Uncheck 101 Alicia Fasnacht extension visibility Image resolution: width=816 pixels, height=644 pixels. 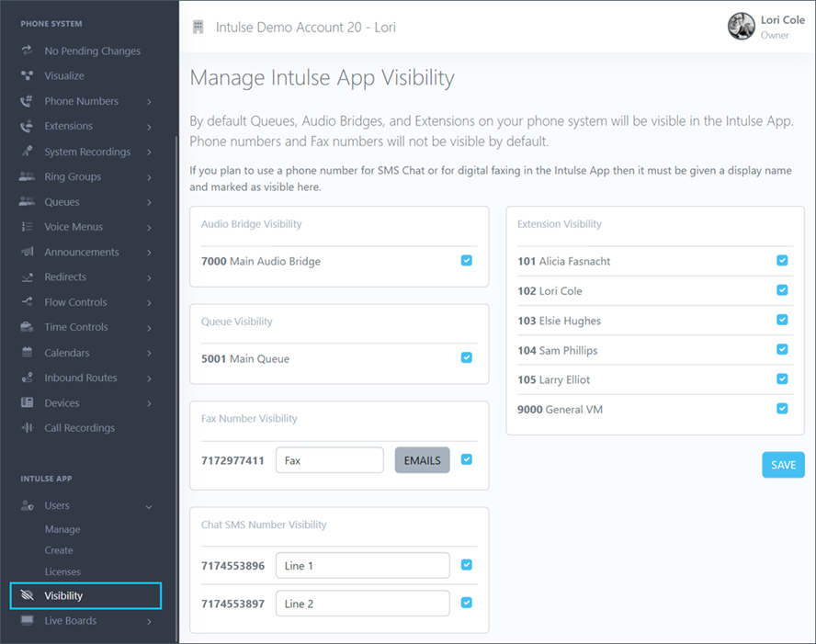click(782, 261)
